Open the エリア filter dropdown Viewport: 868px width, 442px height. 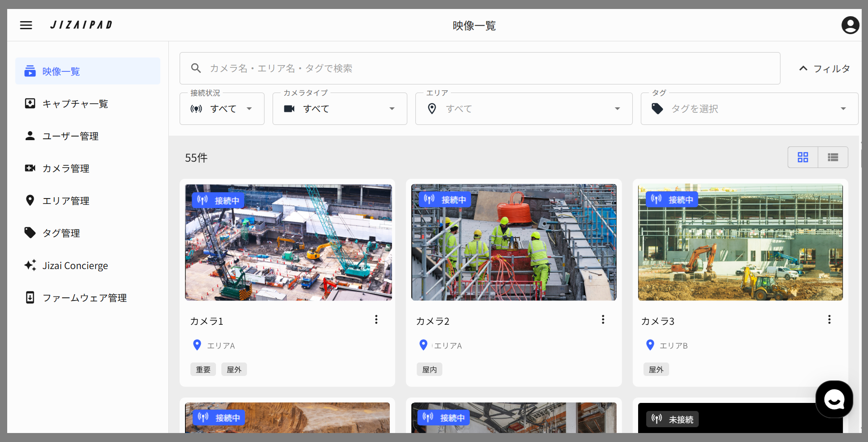pos(524,109)
